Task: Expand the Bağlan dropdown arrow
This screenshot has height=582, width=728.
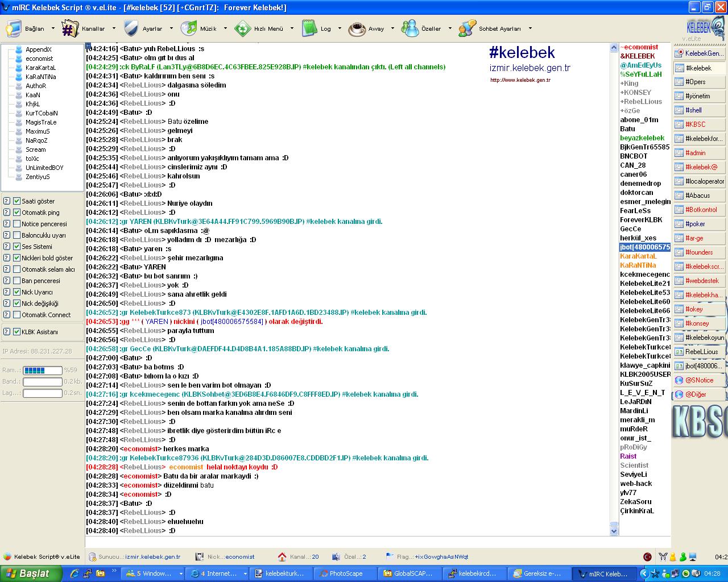Action: pyautogui.click(x=53, y=28)
